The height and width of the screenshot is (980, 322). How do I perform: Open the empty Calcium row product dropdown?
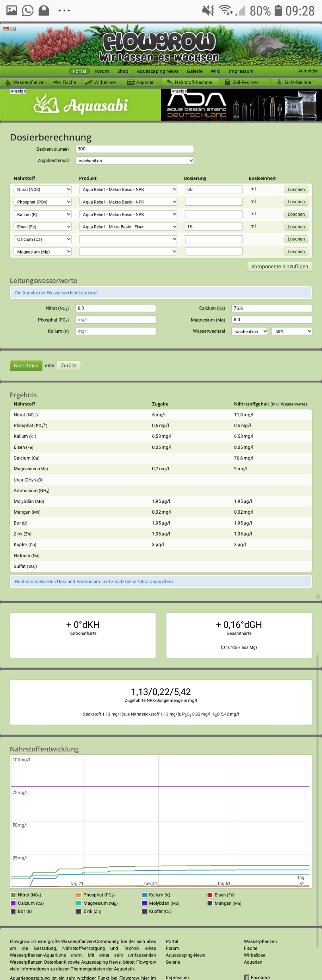click(x=128, y=239)
